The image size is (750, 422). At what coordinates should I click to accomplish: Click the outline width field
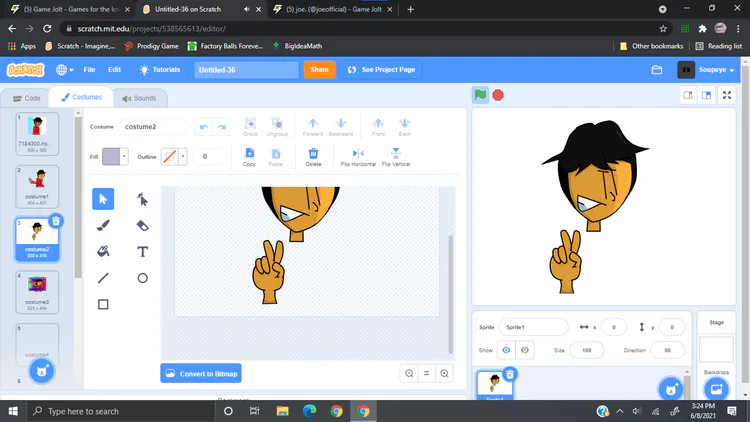(209, 156)
